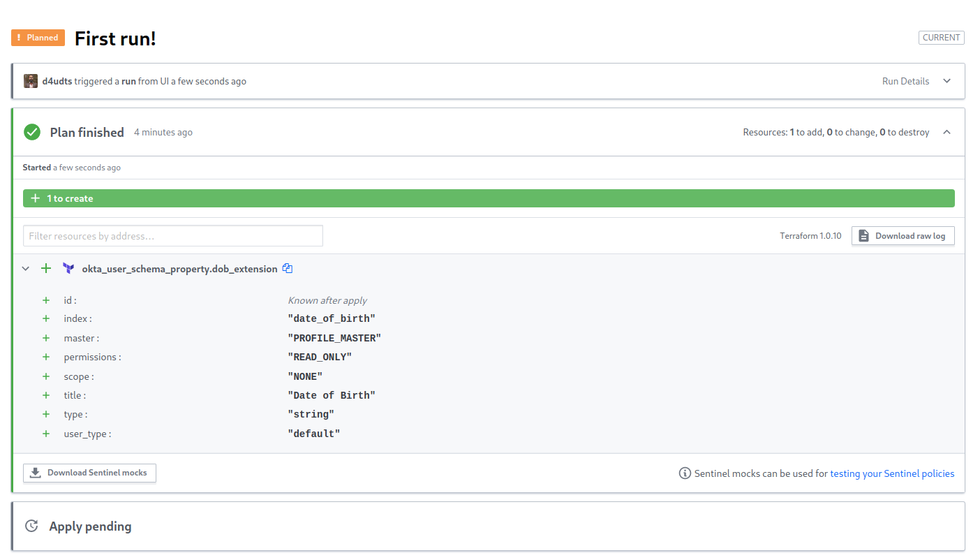The width and height of the screenshot is (980, 560).
Task: Click the green 1 to create bar
Action: click(489, 198)
